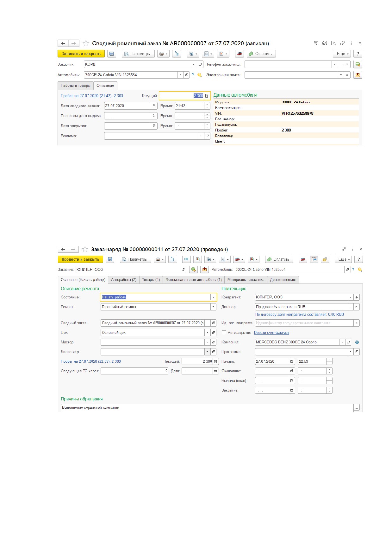Open print menu in Заказ-наряд toolbar
The image size is (392, 555).
[x=160, y=259]
